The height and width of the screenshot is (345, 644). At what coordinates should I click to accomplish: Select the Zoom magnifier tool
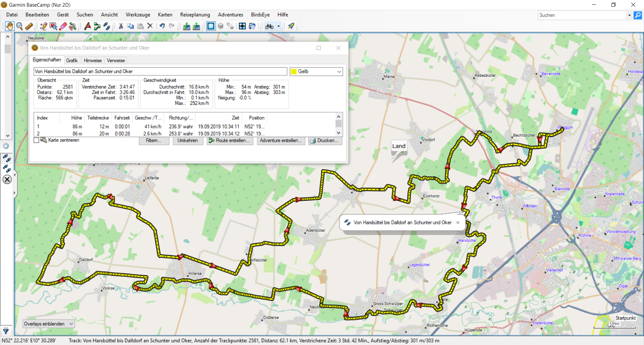(x=19, y=26)
